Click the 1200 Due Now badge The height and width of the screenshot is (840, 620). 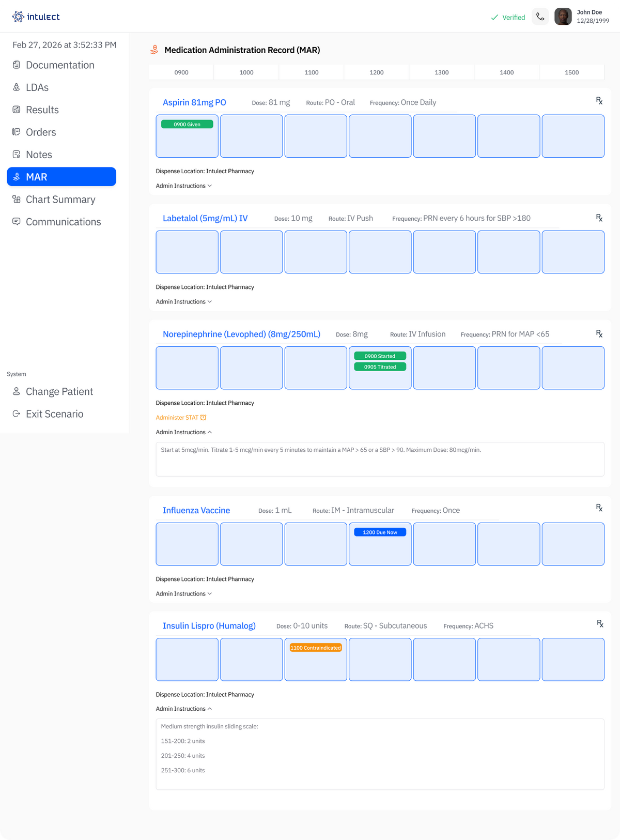[x=380, y=532]
